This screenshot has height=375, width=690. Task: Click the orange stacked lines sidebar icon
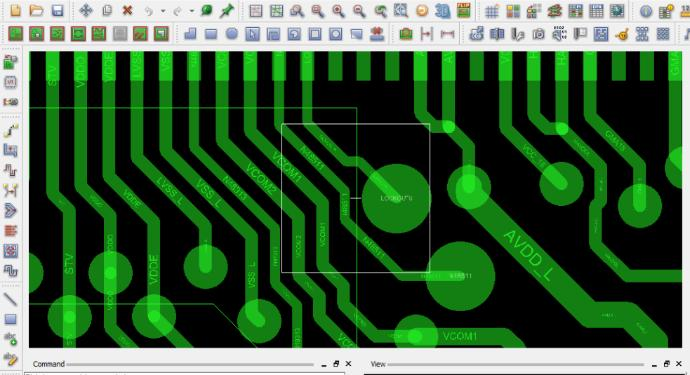[11, 231]
